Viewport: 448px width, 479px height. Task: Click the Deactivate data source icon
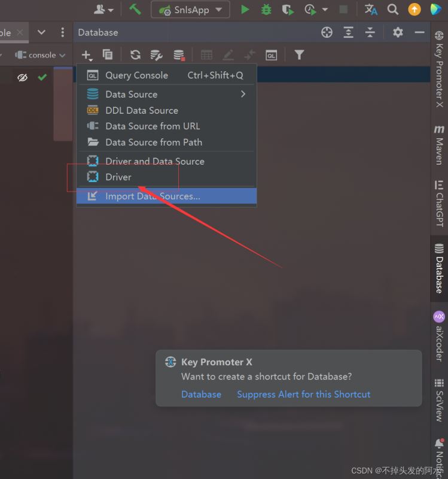179,55
